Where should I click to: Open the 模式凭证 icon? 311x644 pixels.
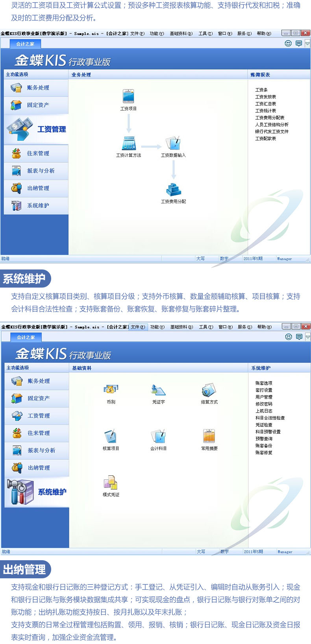pyautogui.click(x=111, y=483)
